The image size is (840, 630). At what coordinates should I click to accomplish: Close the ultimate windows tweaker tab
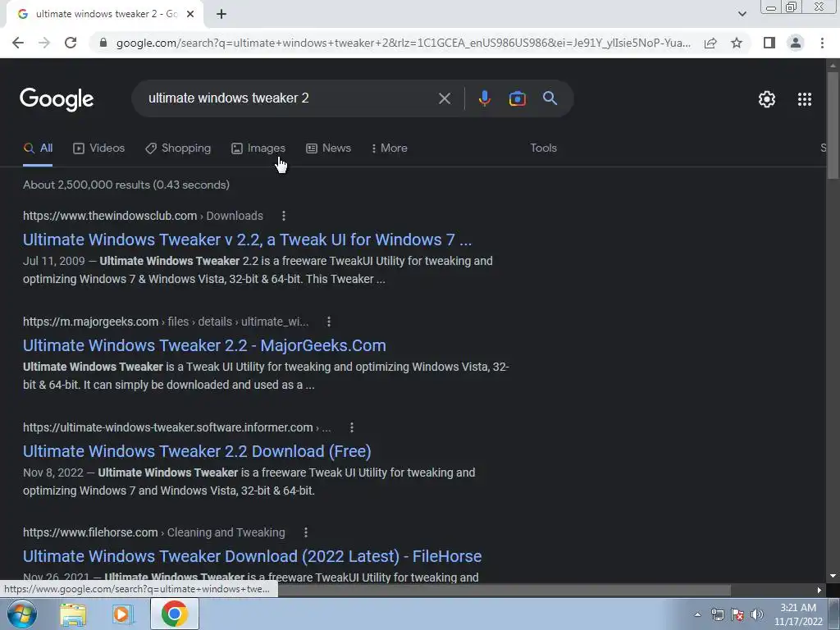pos(190,14)
